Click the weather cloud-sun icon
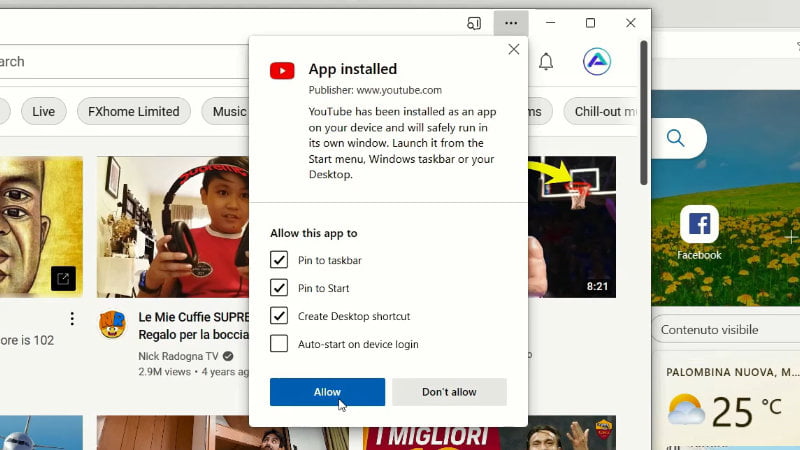 click(x=686, y=410)
